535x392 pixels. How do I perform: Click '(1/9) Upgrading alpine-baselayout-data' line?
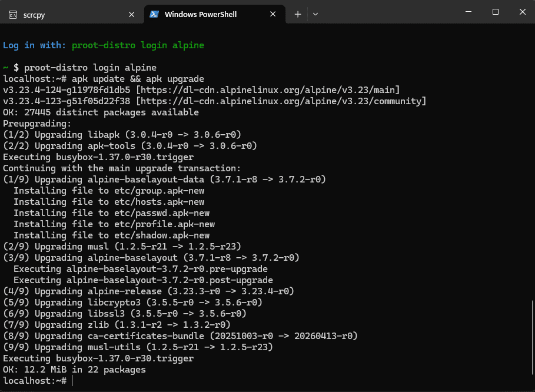click(164, 180)
